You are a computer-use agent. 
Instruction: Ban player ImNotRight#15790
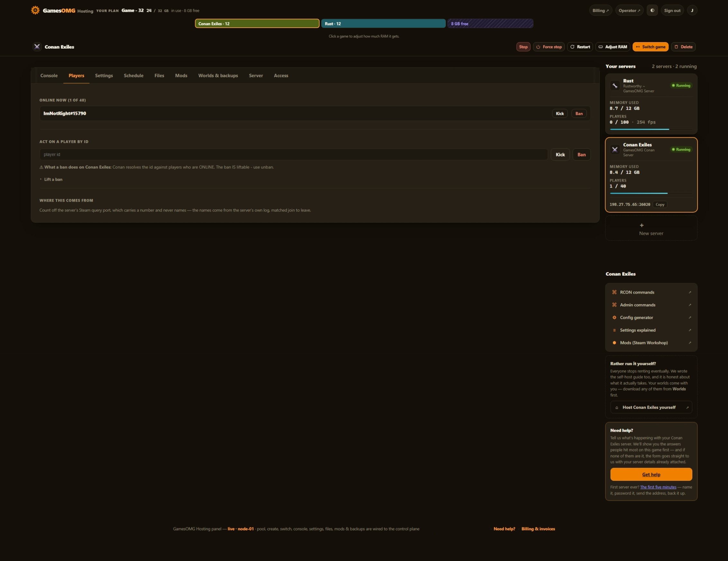[579, 114]
